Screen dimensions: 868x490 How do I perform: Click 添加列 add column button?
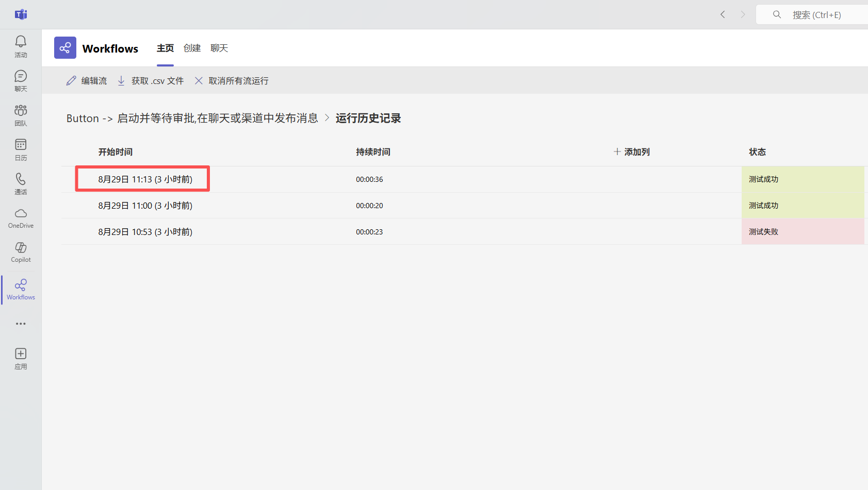point(632,152)
